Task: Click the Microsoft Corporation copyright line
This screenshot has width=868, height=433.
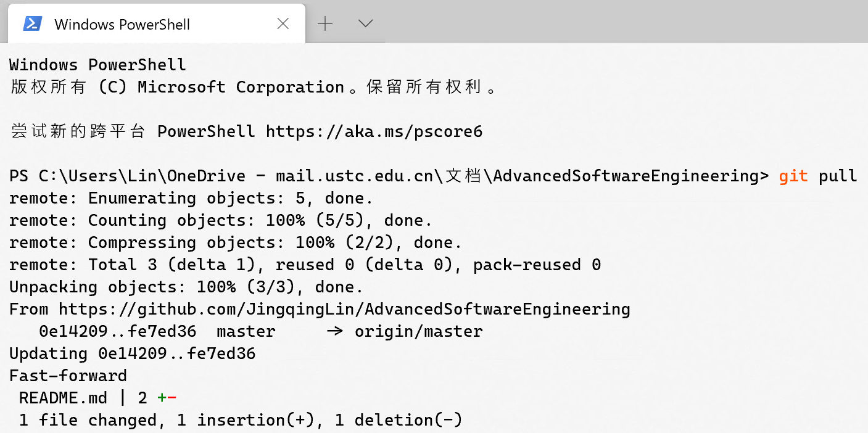Action: pos(253,87)
